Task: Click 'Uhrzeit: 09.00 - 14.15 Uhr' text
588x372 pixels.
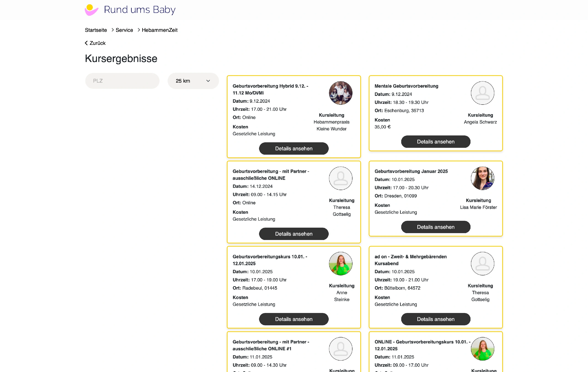Action: pos(259,194)
